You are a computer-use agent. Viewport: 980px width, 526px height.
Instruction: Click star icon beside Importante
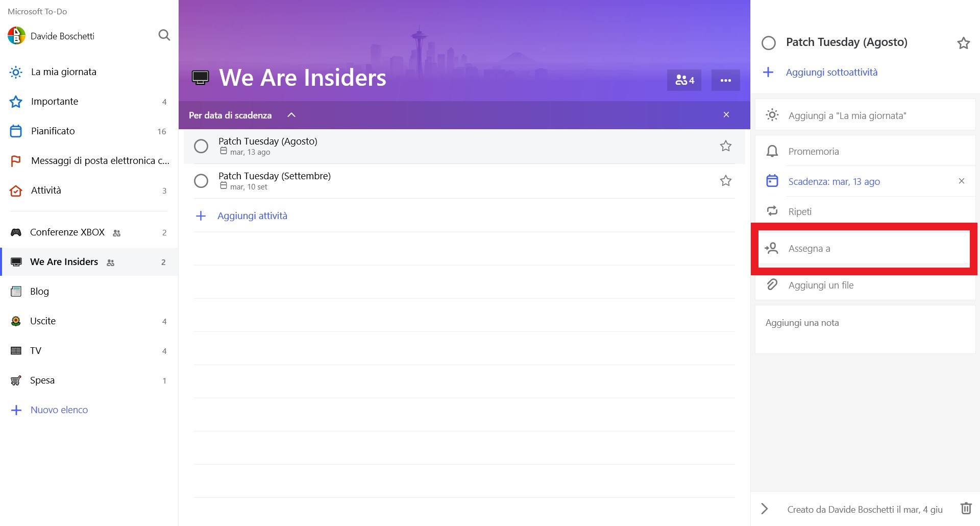pos(16,102)
